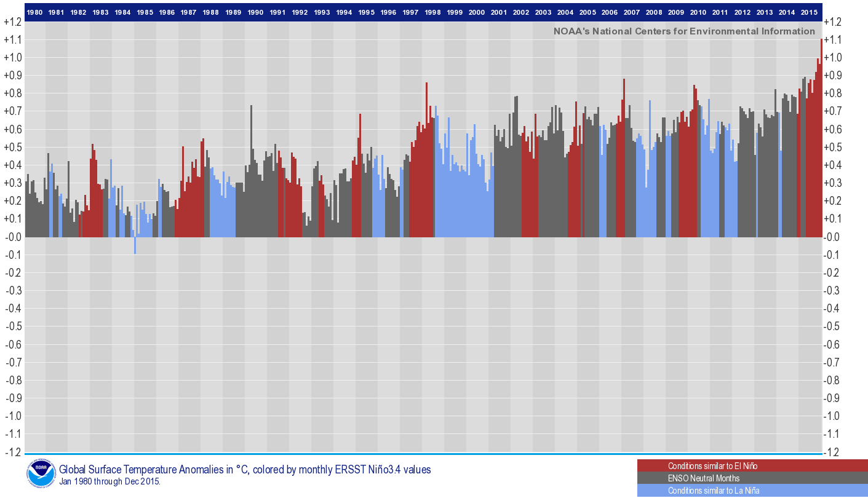Screen dimensions: 868x498
Task: Click the 2003 year header label
Action: (544, 12)
